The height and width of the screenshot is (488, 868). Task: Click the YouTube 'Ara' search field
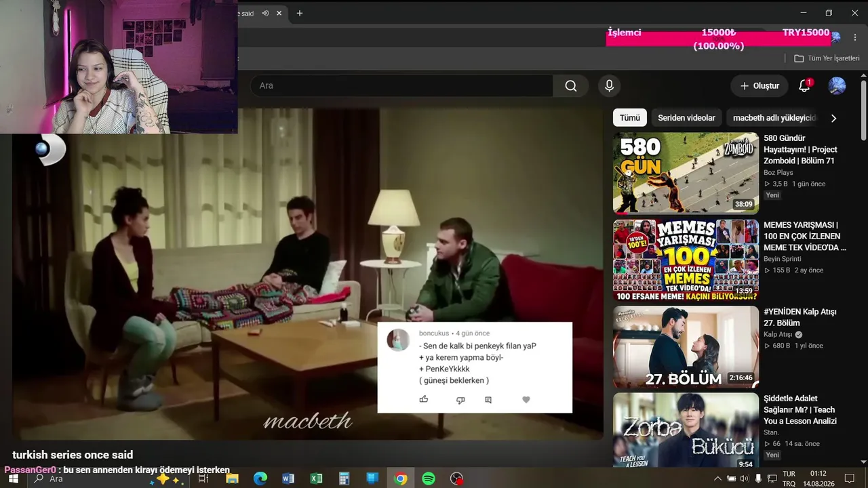(x=401, y=86)
